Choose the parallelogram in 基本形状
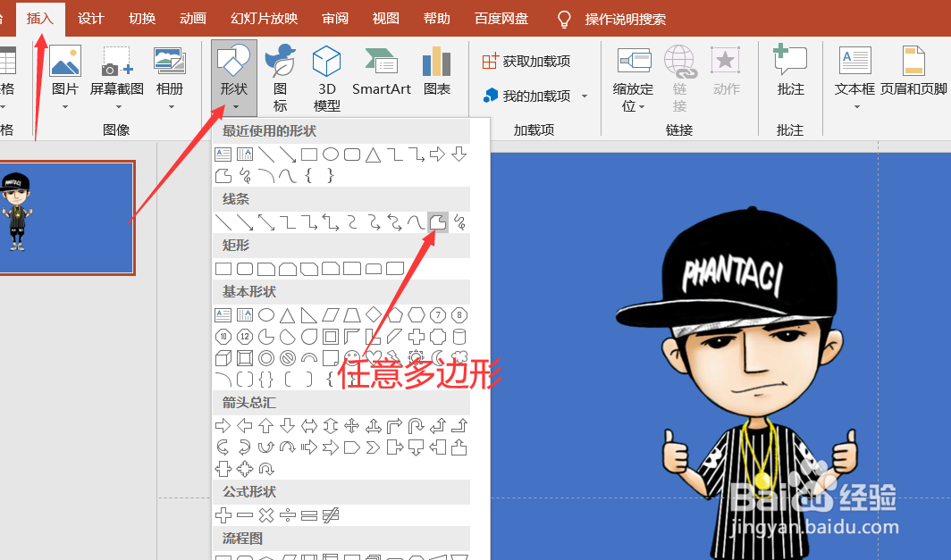 pos(331,315)
